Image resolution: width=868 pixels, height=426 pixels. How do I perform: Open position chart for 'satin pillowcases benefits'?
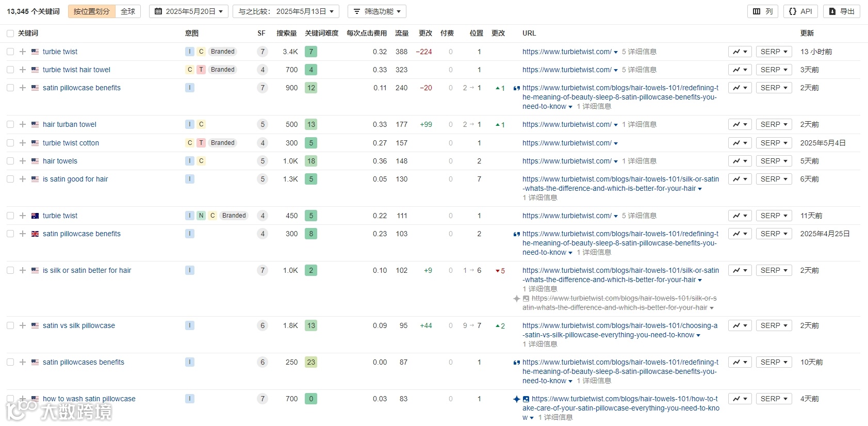pos(740,362)
